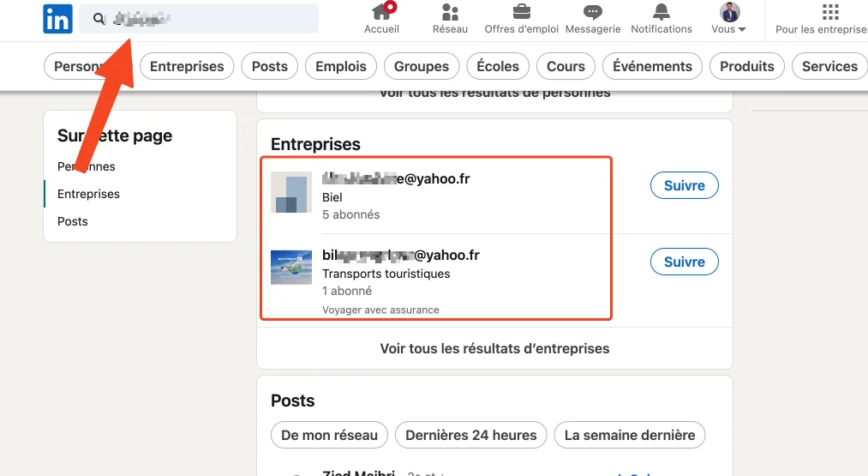Jump to Entreprises section in sidebar
The width and height of the screenshot is (868, 476).
(x=88, y=194)
